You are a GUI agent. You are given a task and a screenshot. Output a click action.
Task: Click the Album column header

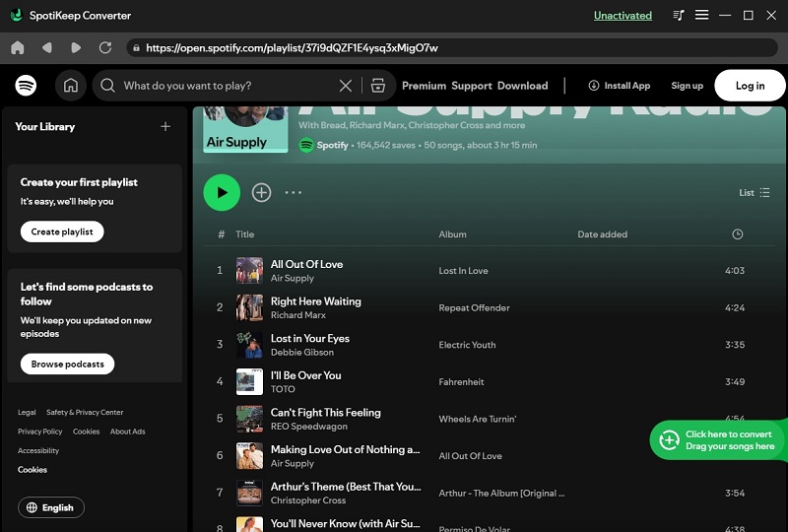[x=452, y=234]
